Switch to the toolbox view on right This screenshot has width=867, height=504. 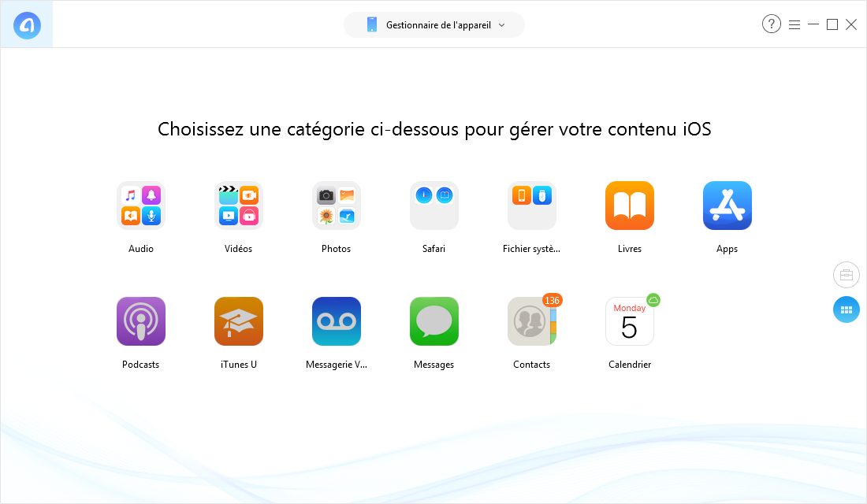click(846, 275)
